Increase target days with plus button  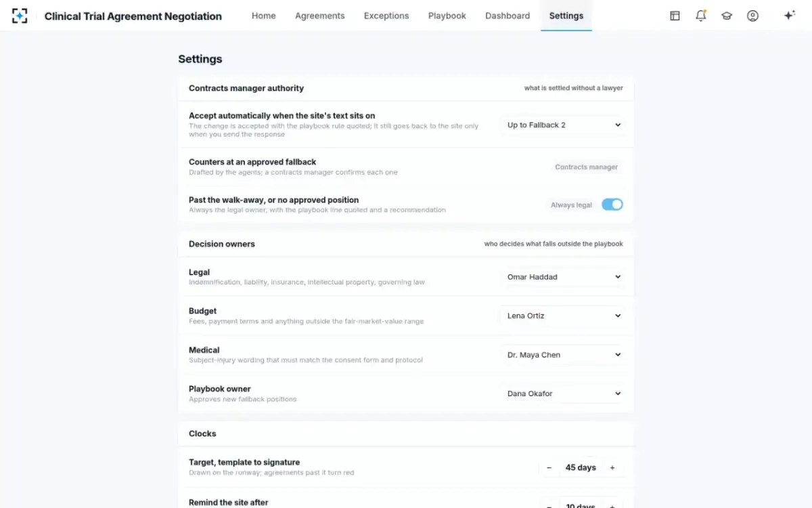pyautogui.click(x=612, y=468)
